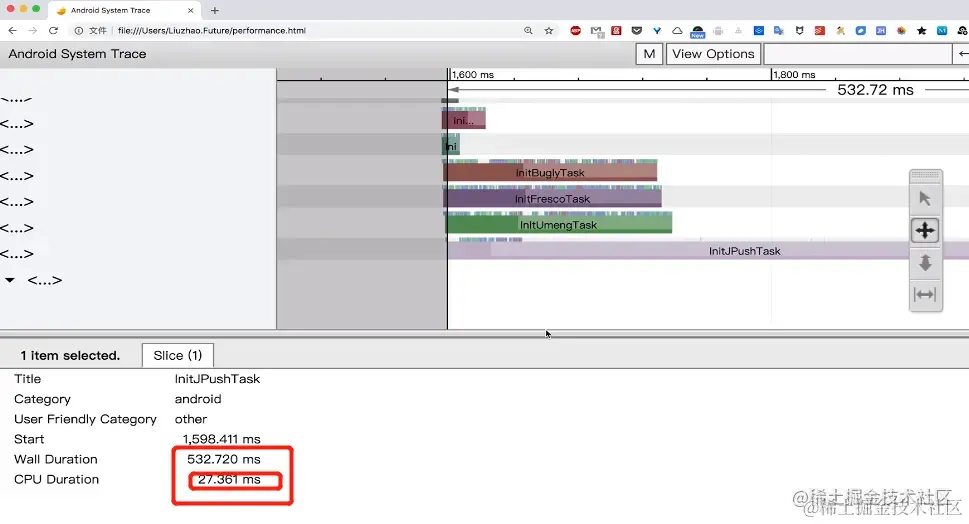Open the browser zoom magnifier icon
This screenshot has height=524, width=969.
click(528, 30)
